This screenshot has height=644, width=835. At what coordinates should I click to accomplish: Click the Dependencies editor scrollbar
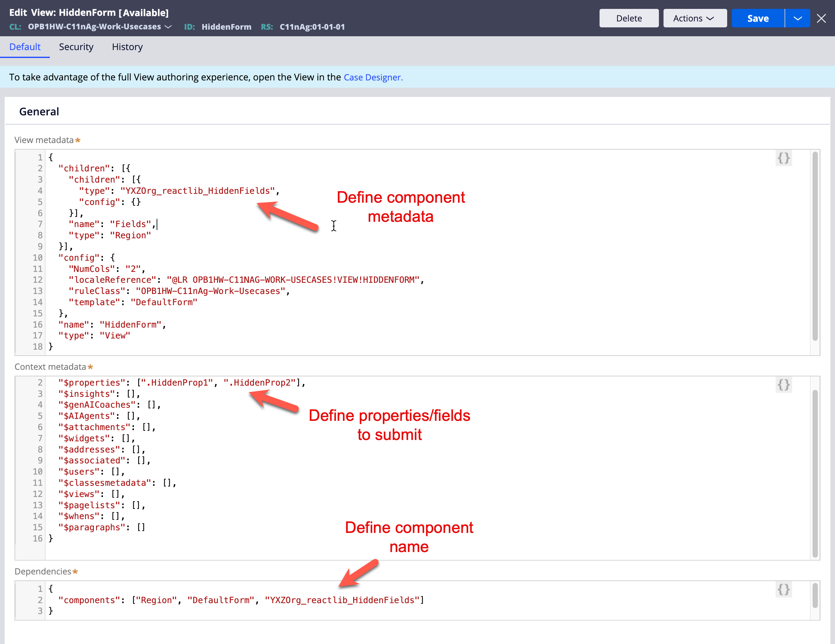click(x=815, y=595)
